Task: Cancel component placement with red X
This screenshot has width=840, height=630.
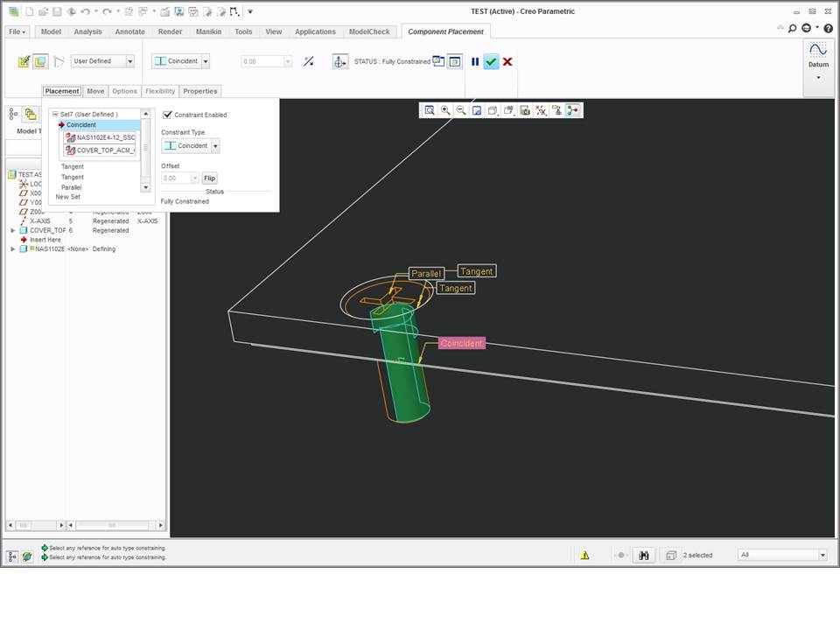Action: pos(507,61)
